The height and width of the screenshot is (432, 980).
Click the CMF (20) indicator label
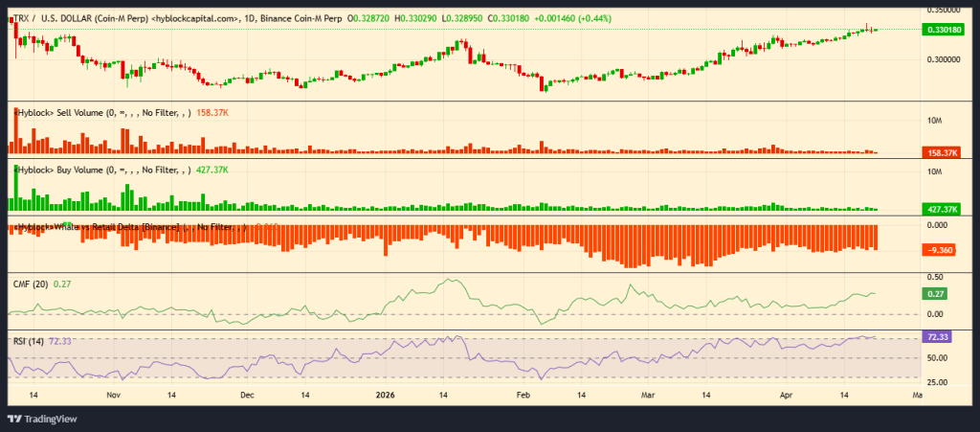30,283
